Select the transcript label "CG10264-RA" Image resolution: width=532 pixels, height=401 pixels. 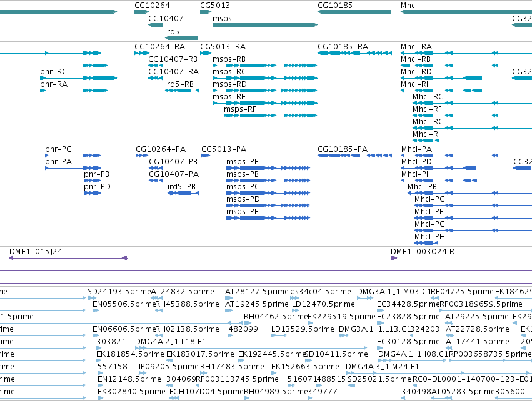point(160,47)
